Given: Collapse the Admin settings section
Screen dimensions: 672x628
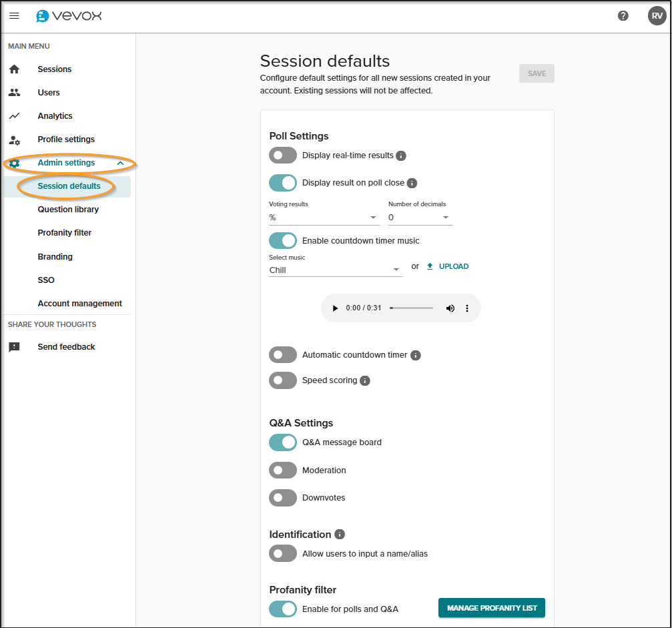Looking at the screenshot, I should (119, 162).
